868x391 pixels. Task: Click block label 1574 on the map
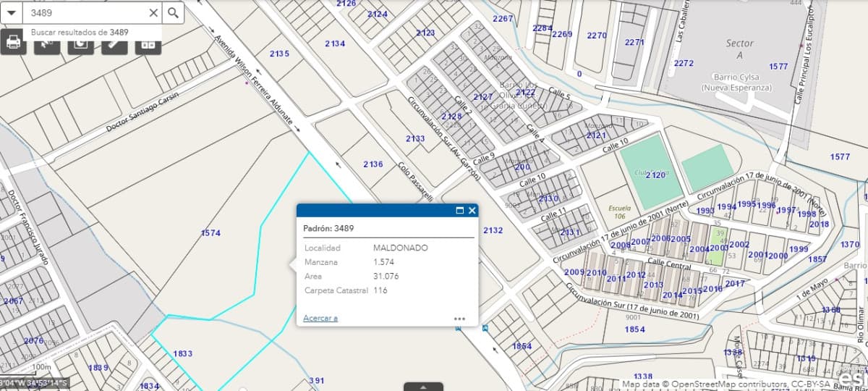point(210,233)
